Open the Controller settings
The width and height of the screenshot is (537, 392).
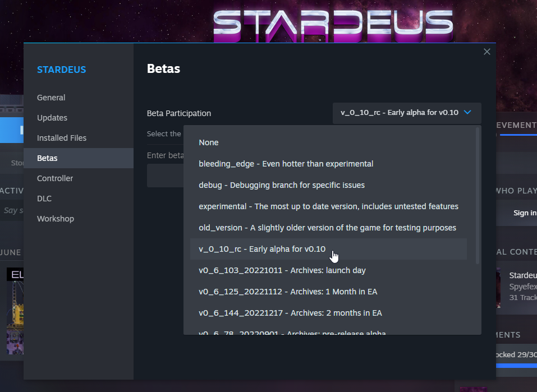click(x=55, y=178)
